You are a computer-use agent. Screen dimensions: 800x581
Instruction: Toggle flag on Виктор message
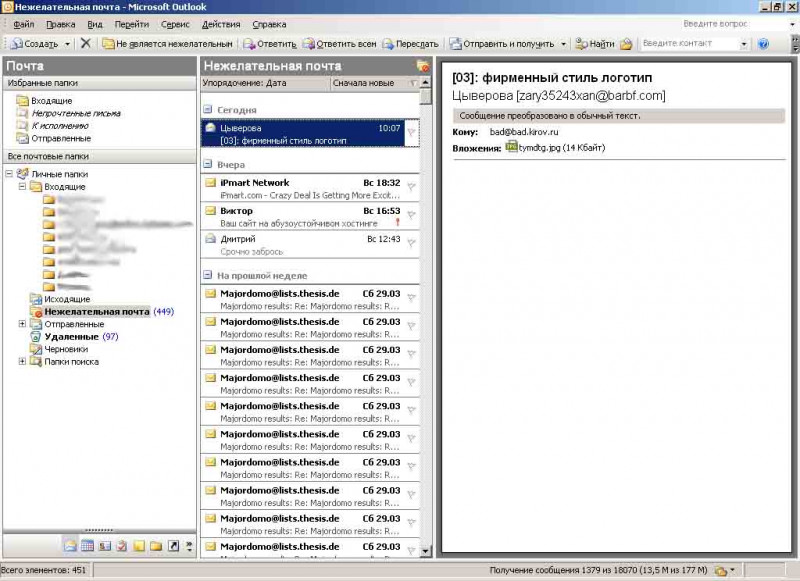[411, 216]
